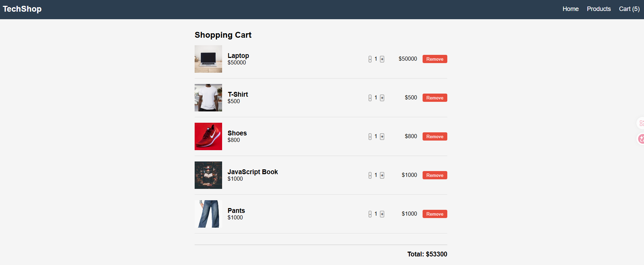
Task: Remove the Shoes from cart
Action: pos(435,136)
